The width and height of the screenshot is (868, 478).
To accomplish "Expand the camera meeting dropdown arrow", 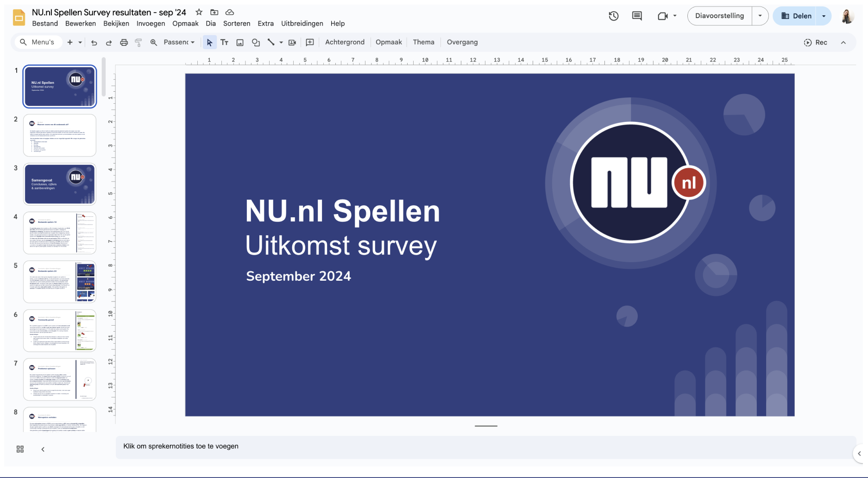I will tap(675, 16).
